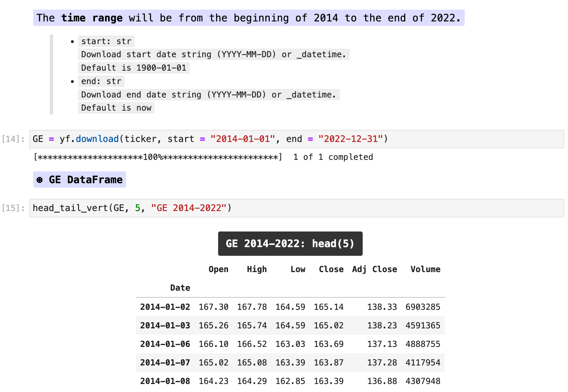Click the 2014-01-06 row date

tap(165, 344)
